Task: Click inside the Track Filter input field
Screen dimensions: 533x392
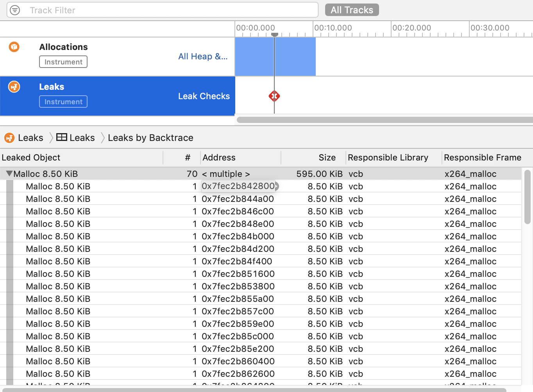Action: pos(156,10)
